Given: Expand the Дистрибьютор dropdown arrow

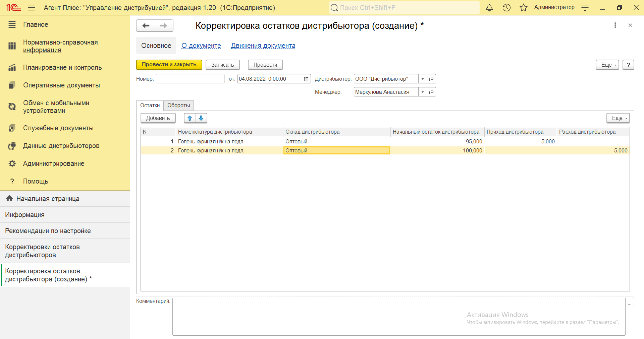Looking at the screenshot, I should tap(423, 79).
